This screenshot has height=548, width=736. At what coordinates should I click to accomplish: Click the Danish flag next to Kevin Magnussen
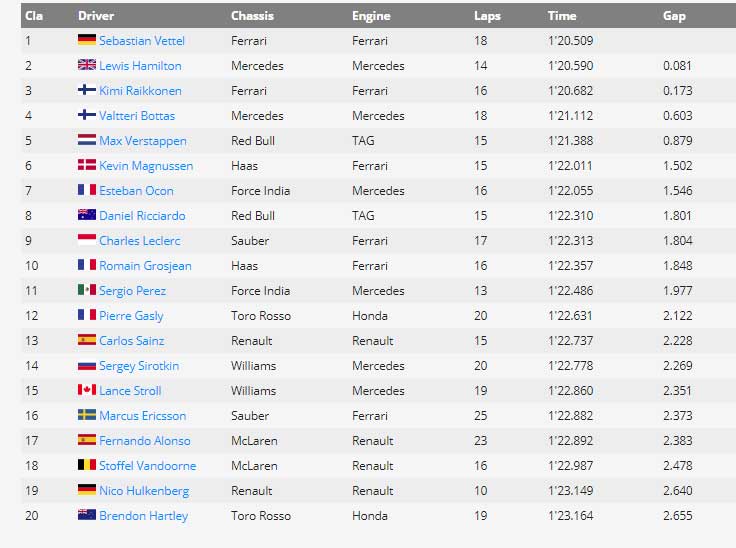tap(87, 165)
